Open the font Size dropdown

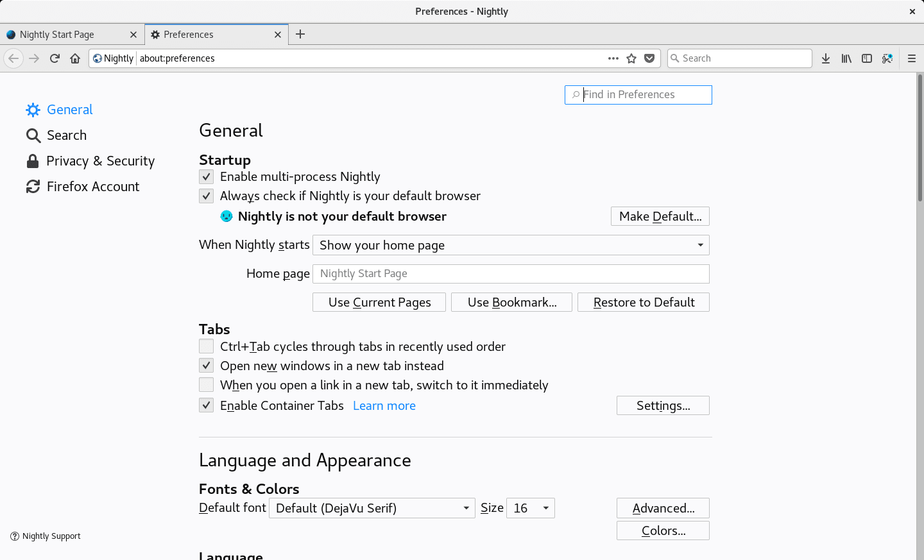point(531,508)
